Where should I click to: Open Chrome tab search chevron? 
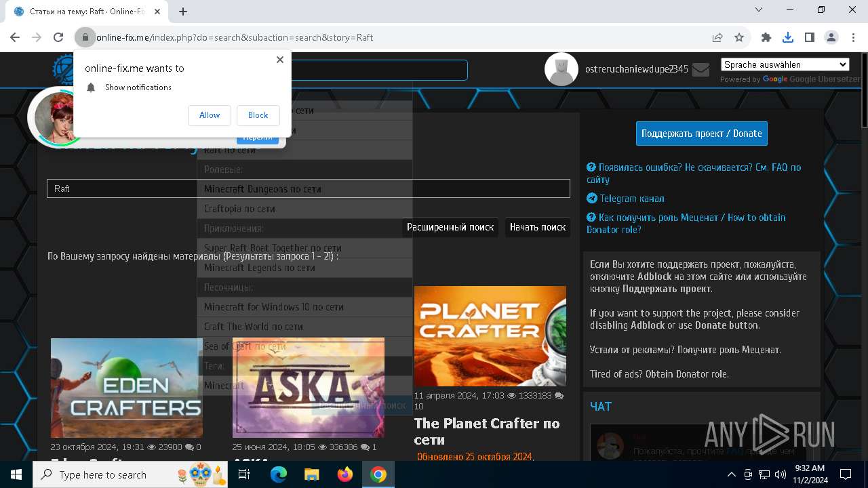click(759, 10)
